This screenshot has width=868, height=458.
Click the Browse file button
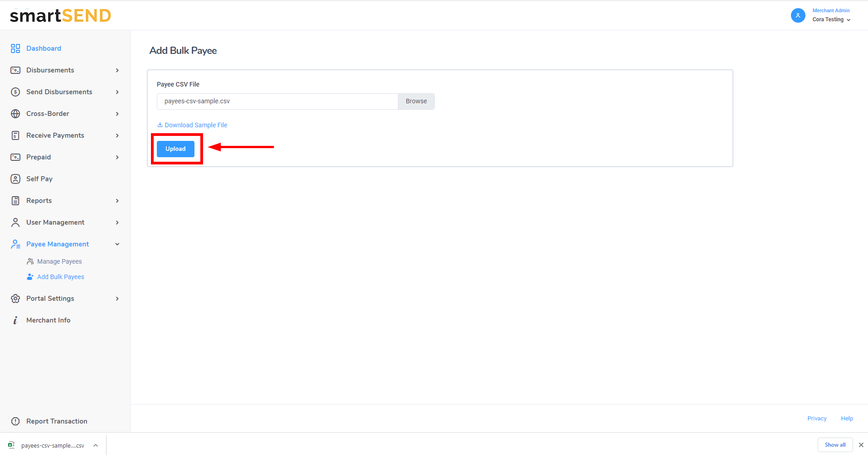click(416, 101)
